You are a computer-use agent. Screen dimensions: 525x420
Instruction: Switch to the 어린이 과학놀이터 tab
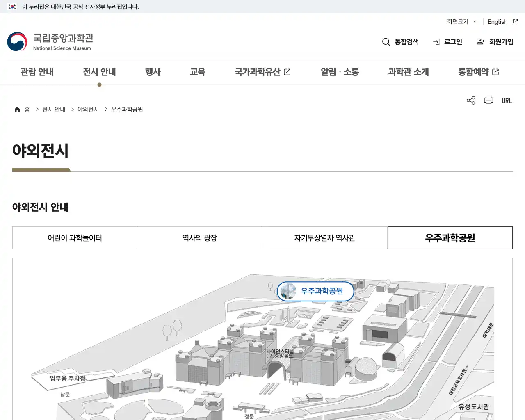pyautogui.click(x=75, y=238)
